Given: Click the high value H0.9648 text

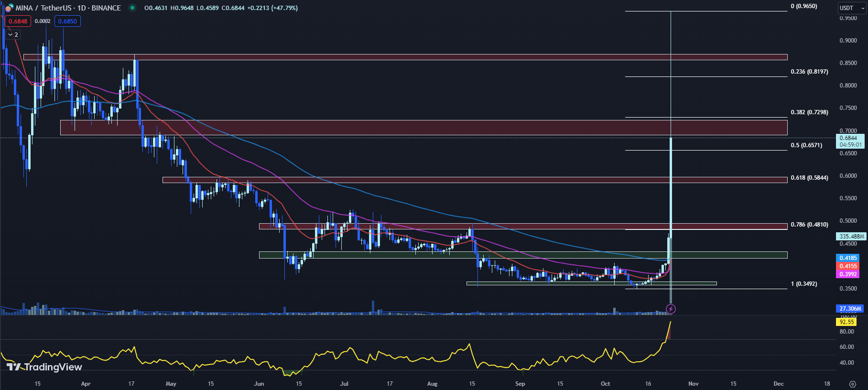Looking at the screenshot, I should click(x=182, y=8).
